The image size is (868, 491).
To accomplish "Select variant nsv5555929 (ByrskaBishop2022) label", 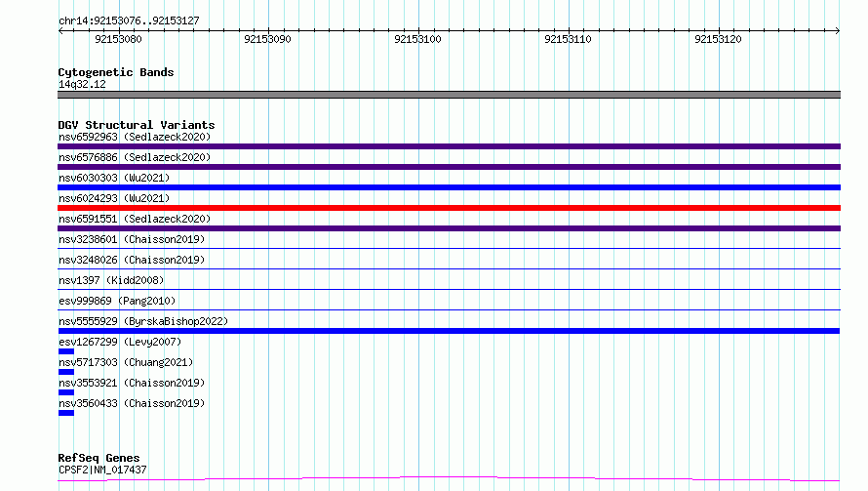I will pos(143,321).
